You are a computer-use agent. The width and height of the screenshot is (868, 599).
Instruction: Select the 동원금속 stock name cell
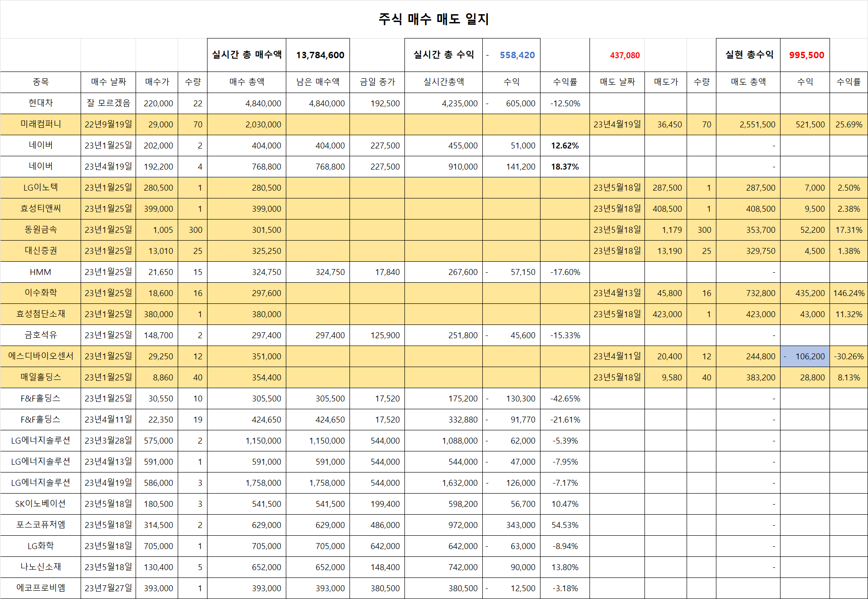(x=40, y=230)
